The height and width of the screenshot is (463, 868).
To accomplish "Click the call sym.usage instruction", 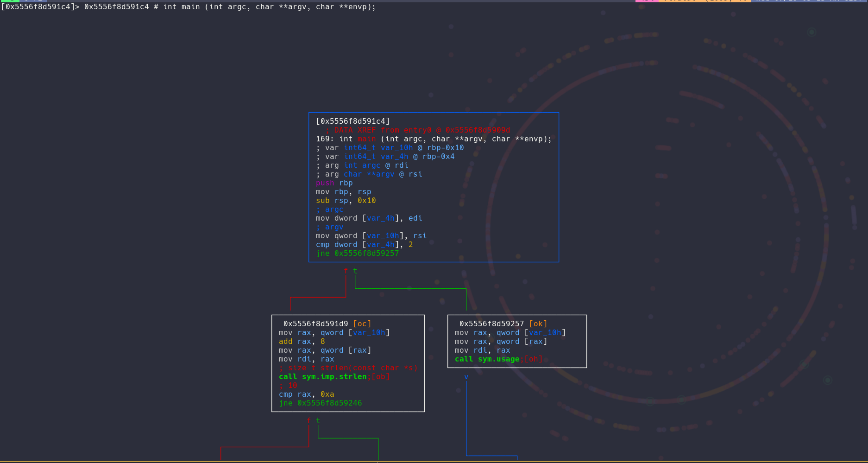I will [487, 359].
